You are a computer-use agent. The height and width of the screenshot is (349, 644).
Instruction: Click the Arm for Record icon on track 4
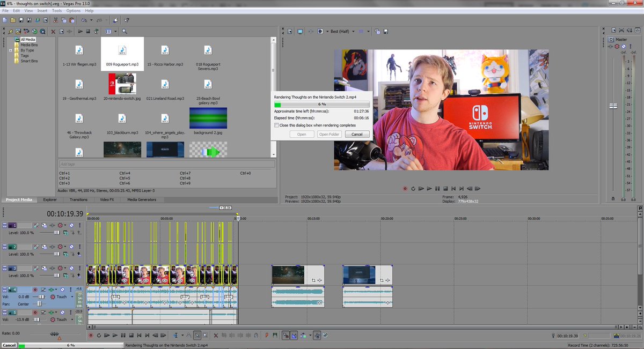35,289
